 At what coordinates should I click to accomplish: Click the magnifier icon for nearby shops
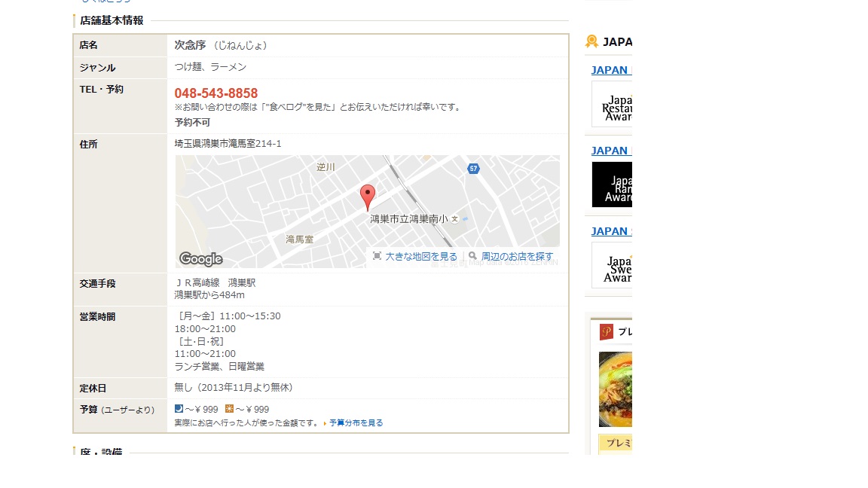click(x=472, y=255)
